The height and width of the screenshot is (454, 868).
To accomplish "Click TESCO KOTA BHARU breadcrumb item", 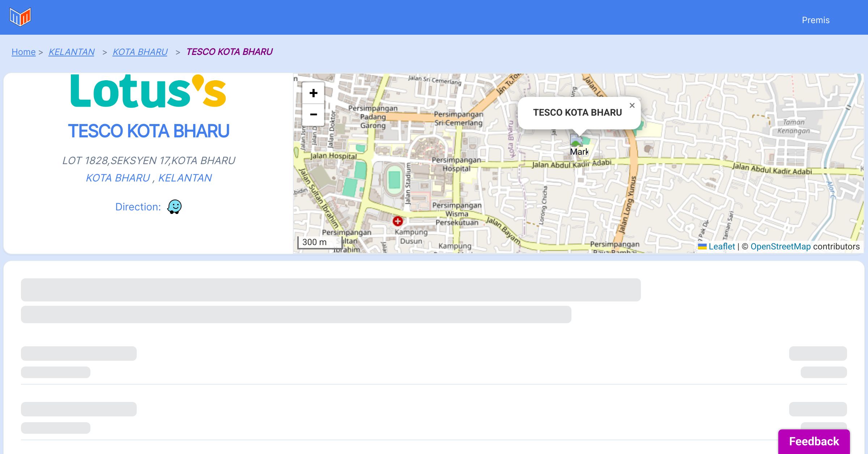I will tap(229, 52).
